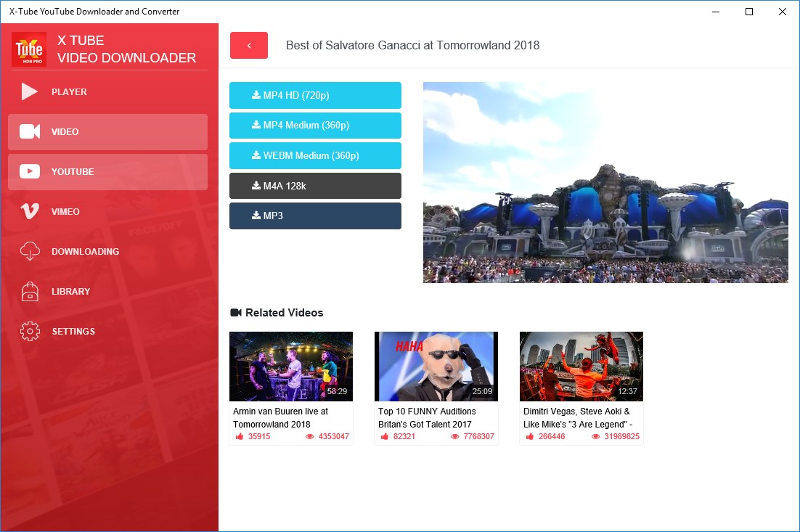The height and width of the screenshot is (532, 800).
Task: Click thumbs-up icon beside 266446
Action: (530, 437)
